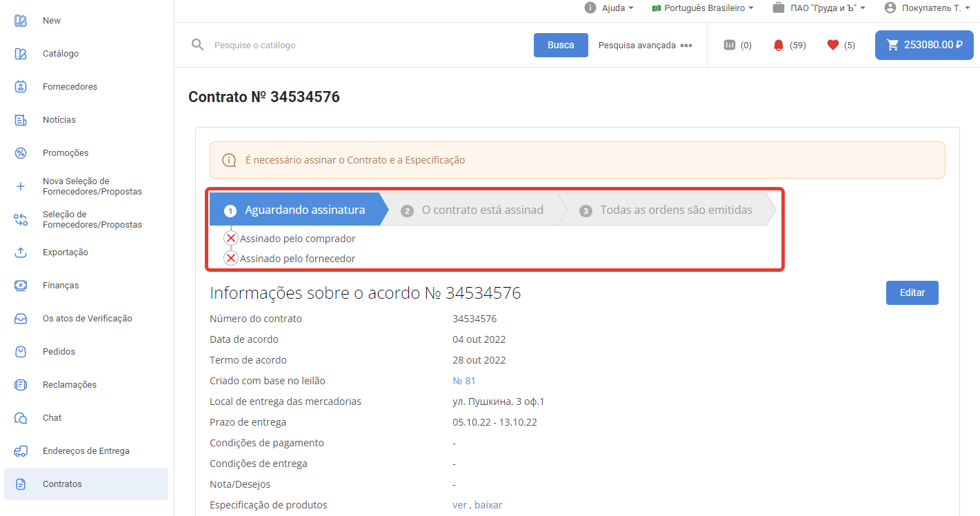The height and width of the screenshot is (516, 980).
Task: Click the Endereços de Entrega truck icon
Action: coord(21,451)
